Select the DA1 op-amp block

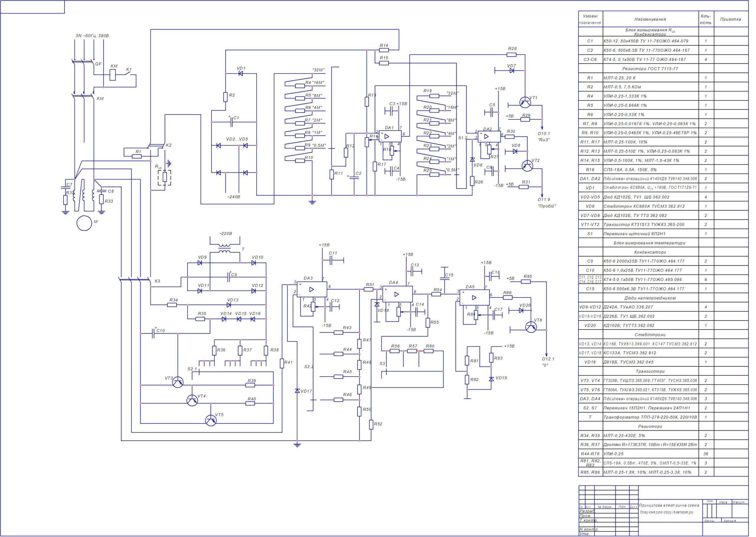390,136
